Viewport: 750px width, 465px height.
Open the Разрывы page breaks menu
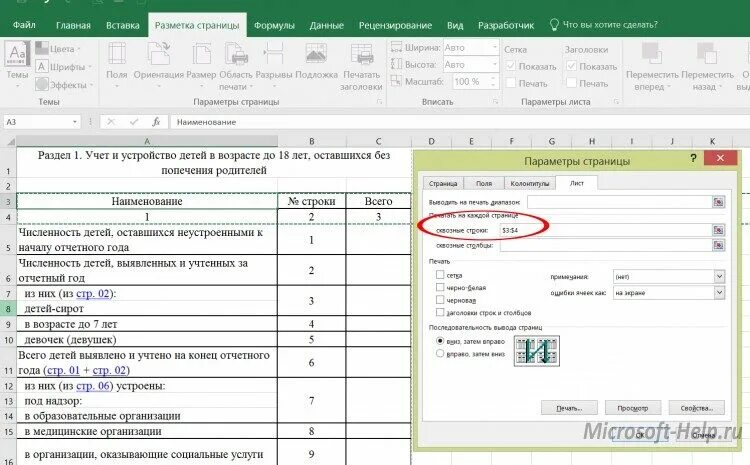274,65
